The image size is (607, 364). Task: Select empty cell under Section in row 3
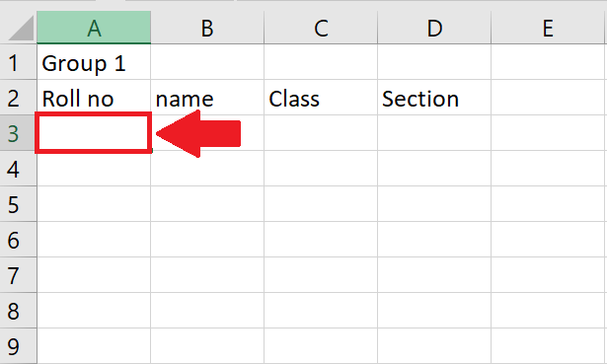[x=434, y=133]
